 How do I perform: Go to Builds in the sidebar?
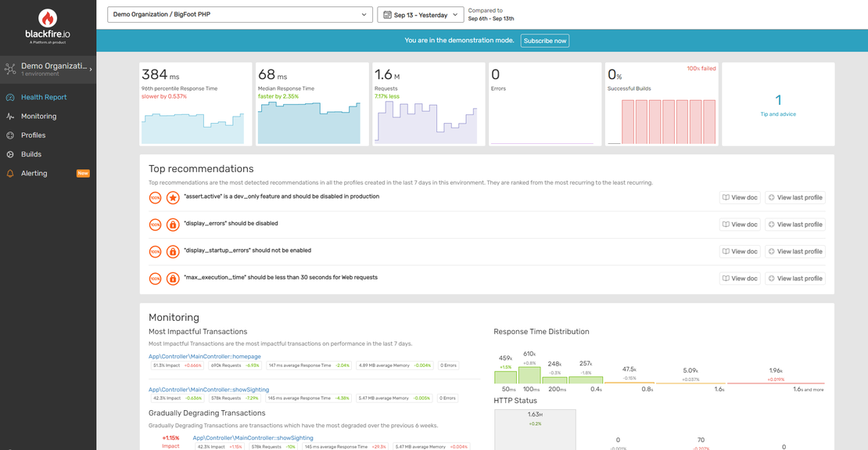[31, 154]
